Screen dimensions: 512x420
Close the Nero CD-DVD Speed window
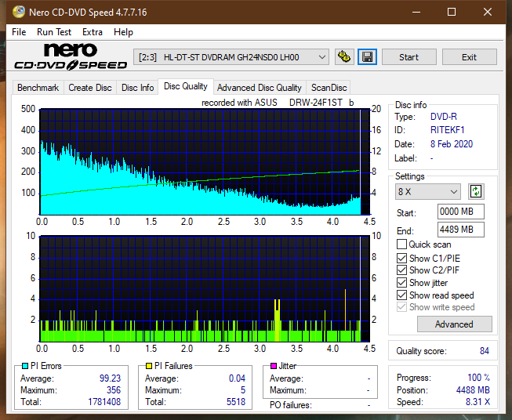[488, 12]
